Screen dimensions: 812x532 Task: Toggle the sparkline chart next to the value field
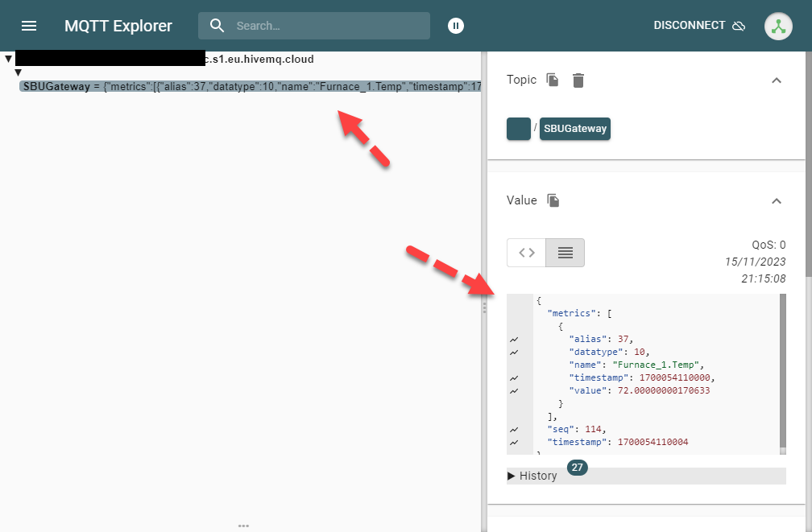coord(513,390)
